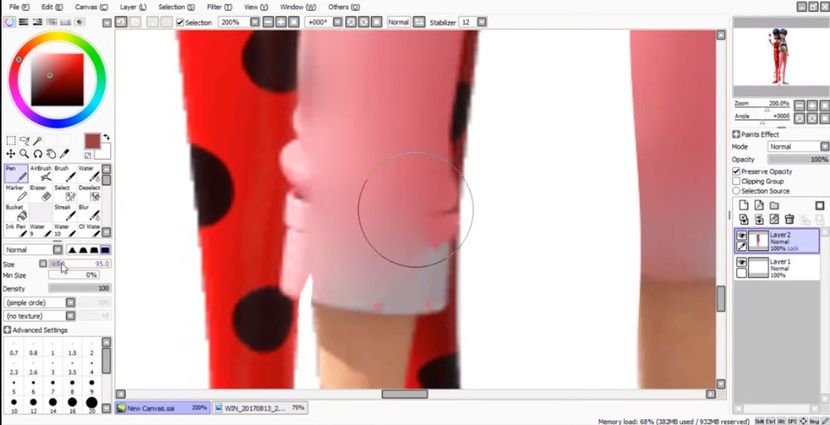The height and width of the screenshot is (425, 830).
Task: Pick the lasso selection tool
Action: [24, 141]
